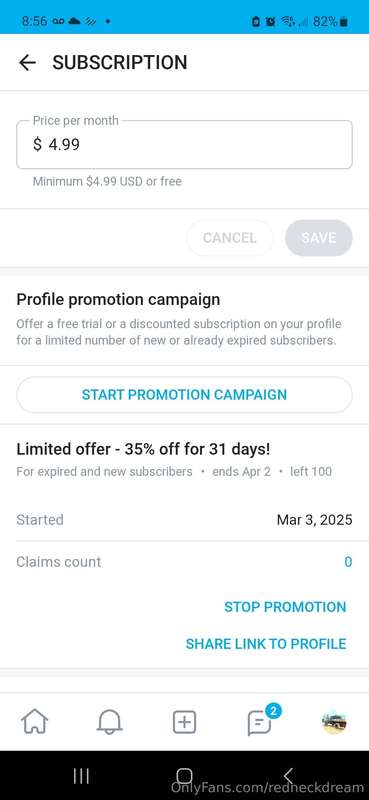Click the SAVE button
Screen dimensions: 369x800
[318, 238]
